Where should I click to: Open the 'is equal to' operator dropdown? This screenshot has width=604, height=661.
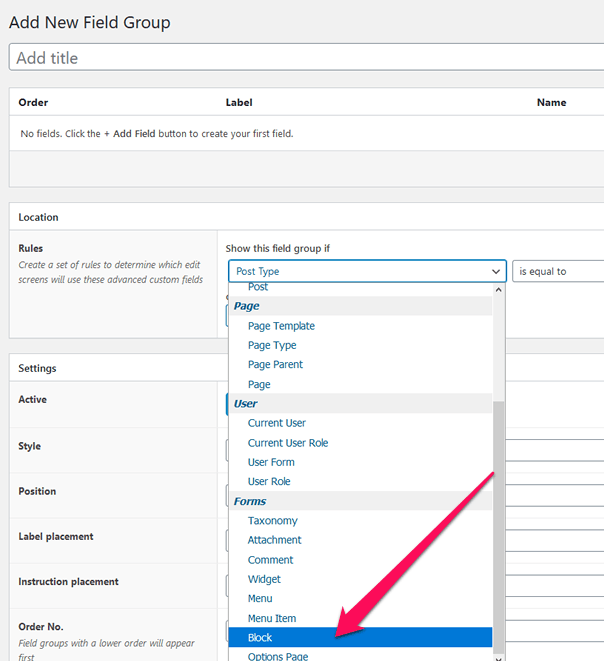click(x=557, y=271)
